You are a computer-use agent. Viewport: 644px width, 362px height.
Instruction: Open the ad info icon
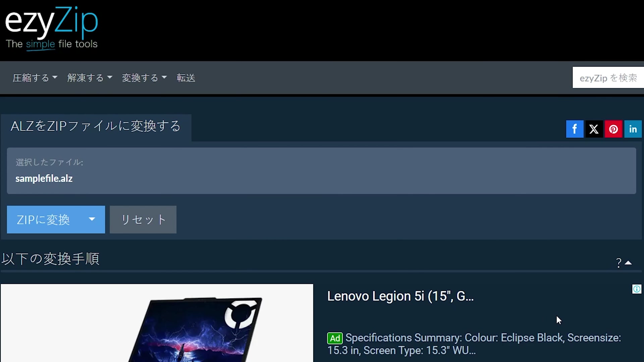coord(637,289)
